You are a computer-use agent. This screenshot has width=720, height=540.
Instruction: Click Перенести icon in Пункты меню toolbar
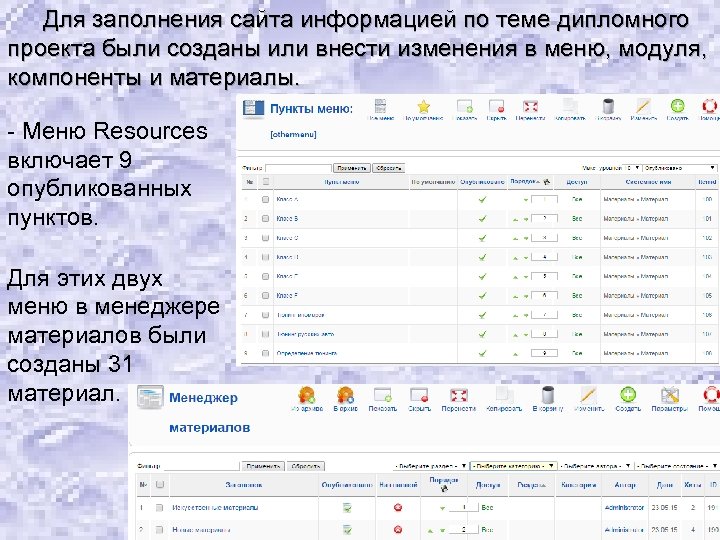pos(530,107)
